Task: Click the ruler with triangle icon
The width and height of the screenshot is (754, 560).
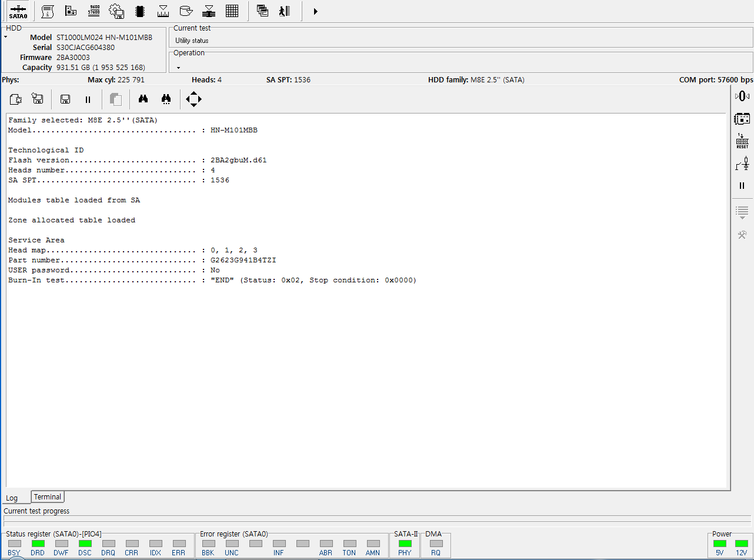Action: pyautogui.click(x=163, y=11)
